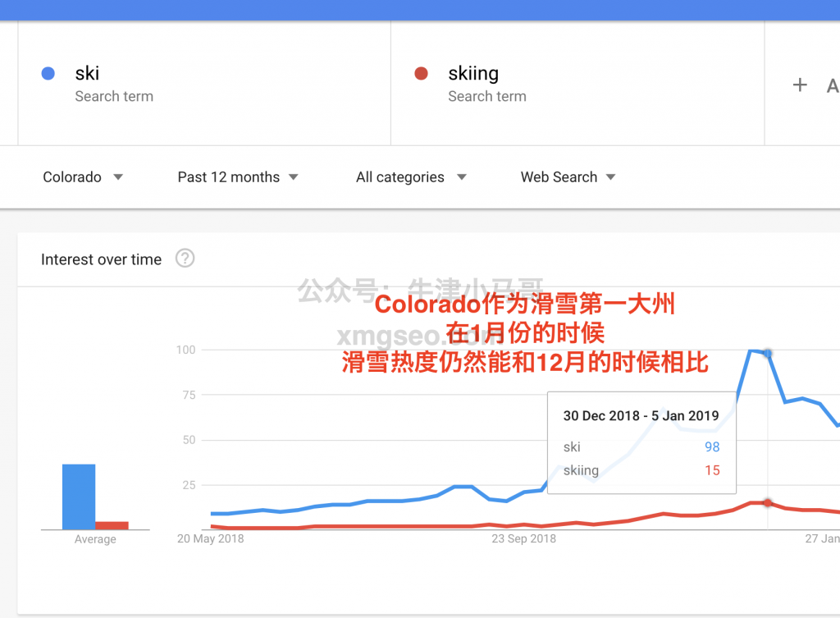Click the red dot next to skiing

pyautogui.click(x=422, y=74)
